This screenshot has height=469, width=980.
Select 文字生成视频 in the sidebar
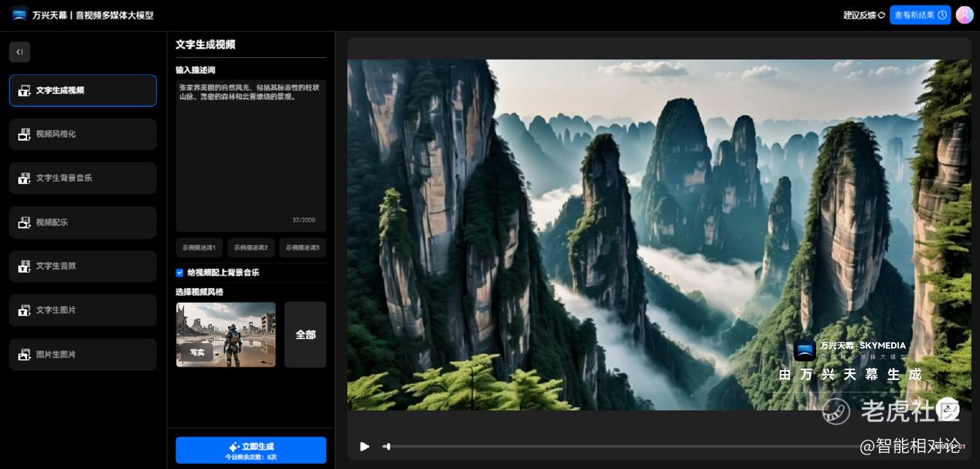pos(83,90)
